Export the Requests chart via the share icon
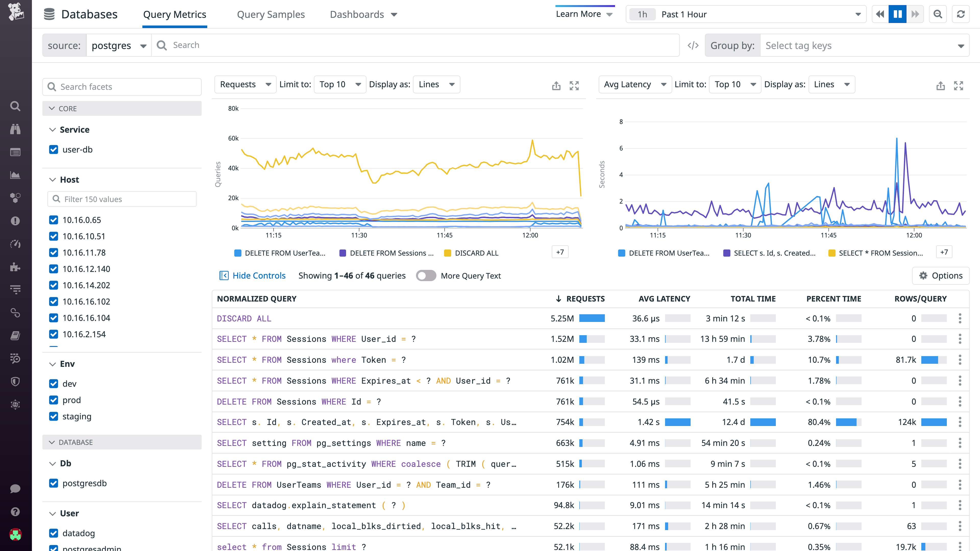This screenshot has width=980, height=551. click(x=556, y=85)
